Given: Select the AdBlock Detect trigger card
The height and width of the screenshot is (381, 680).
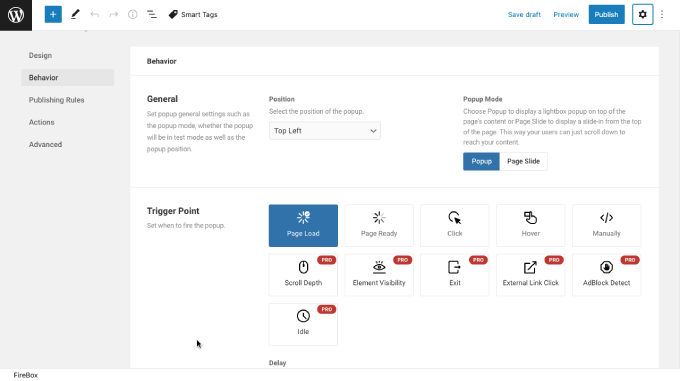Looking at the screenshot, I should click(606, 275).
